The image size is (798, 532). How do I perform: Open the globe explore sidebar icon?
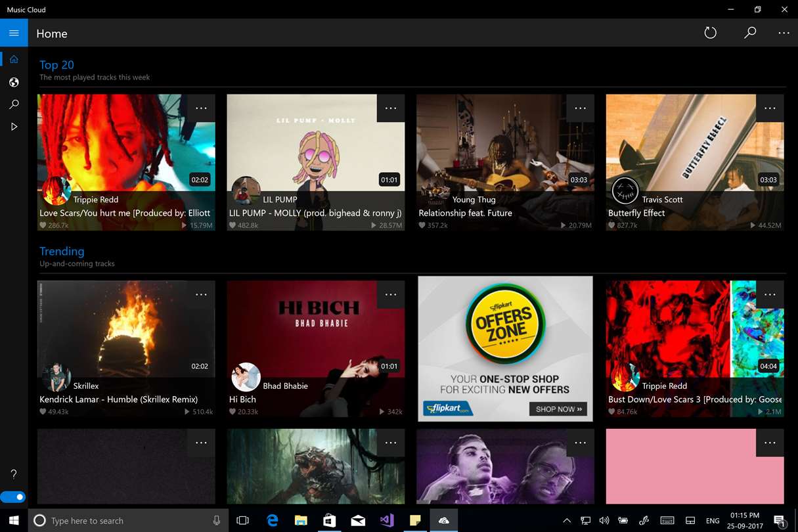tap(14, 82)
